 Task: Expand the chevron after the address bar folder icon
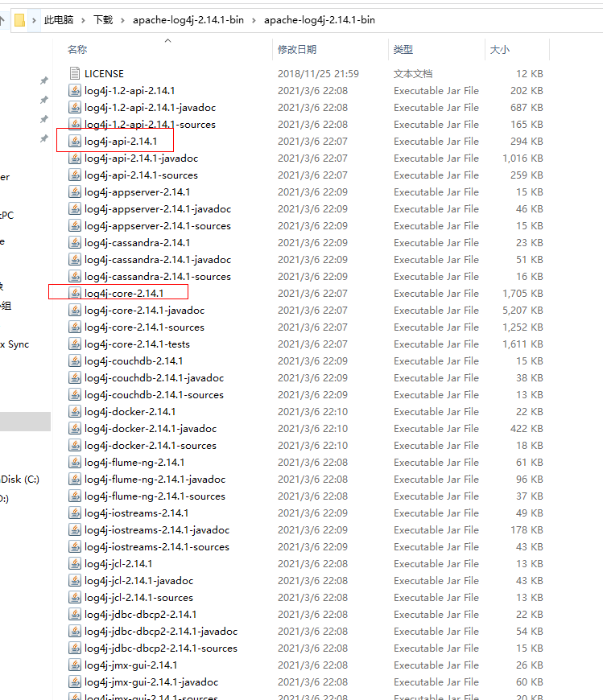[x=34, y=20]
